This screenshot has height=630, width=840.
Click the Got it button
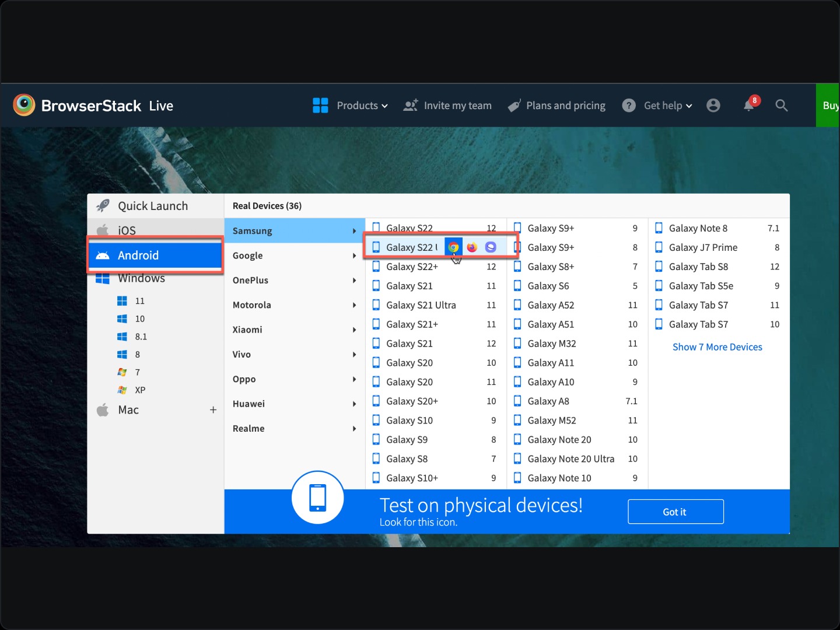pyautogui.click(x=675, y=512)
